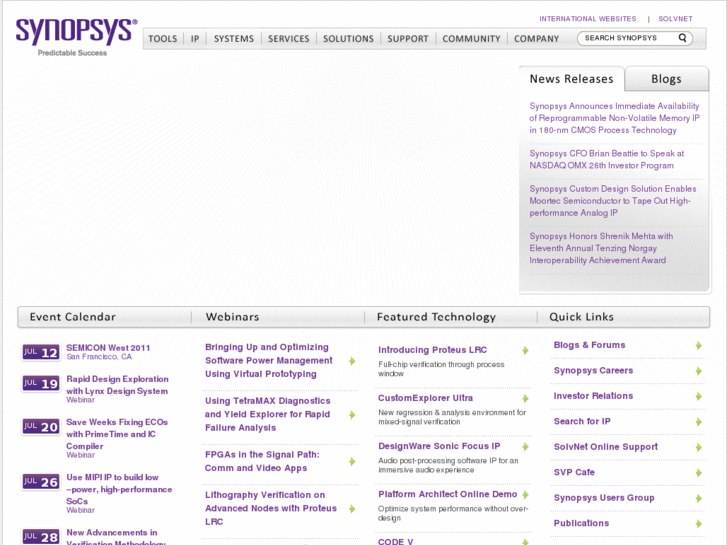The width and height of the screenshot is (727, 545).
Task: Open Introducing Proteus LRC link
Action: pos(432,350)
